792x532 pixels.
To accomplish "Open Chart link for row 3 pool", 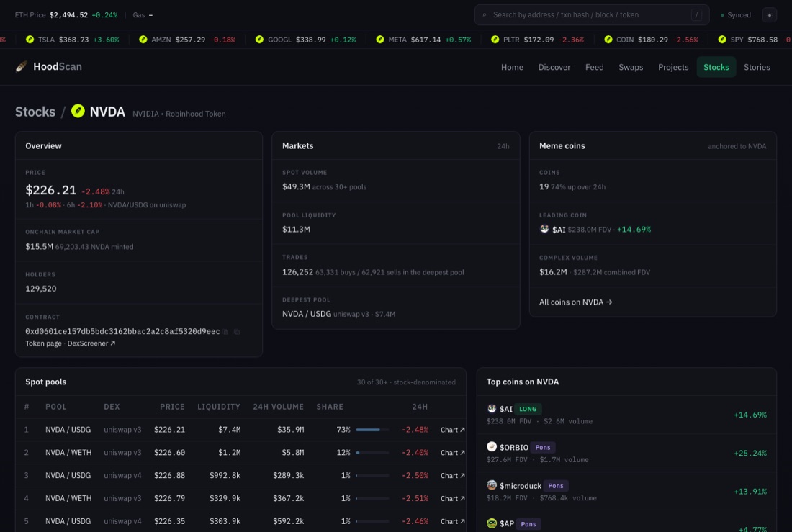I will pyautogui.click(x=452, y=475).
